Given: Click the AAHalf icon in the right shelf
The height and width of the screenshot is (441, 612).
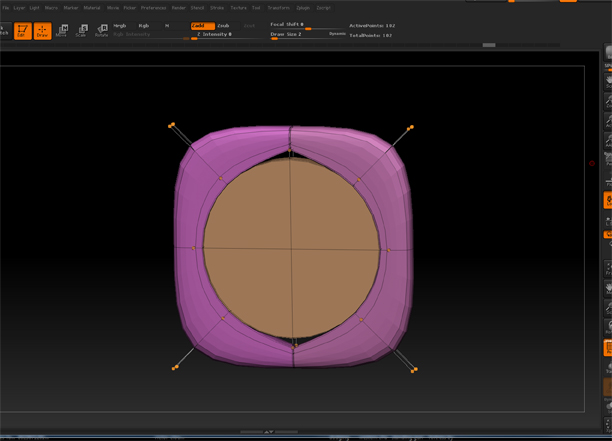Looking at the screenshot, I should tap(608, 140).
